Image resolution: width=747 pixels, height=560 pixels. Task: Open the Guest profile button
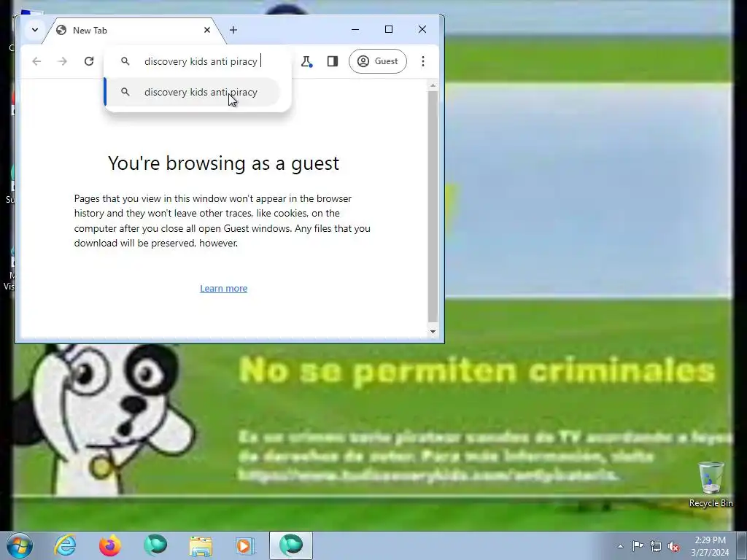pyautogui.click(x=377, y=61)
